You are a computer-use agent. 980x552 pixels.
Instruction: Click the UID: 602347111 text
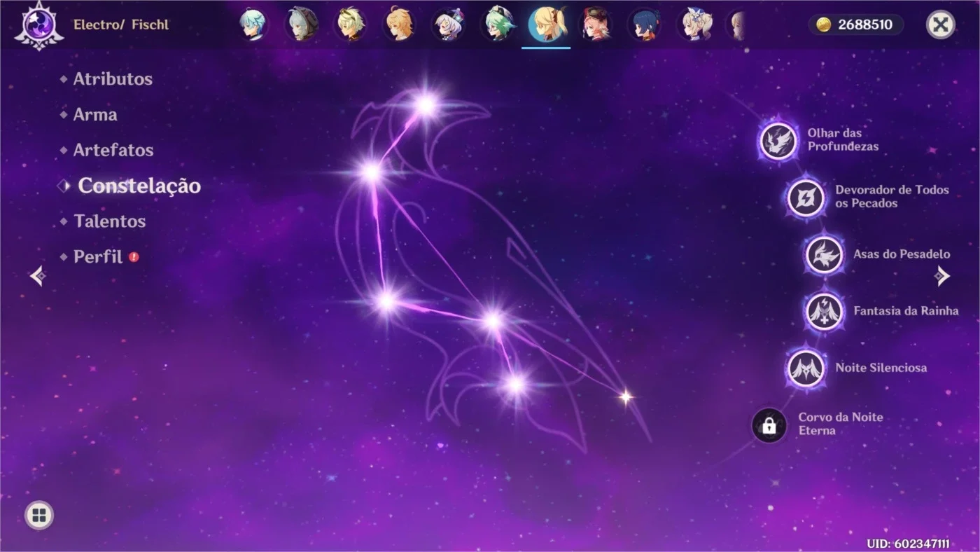(x=908, y=544)
